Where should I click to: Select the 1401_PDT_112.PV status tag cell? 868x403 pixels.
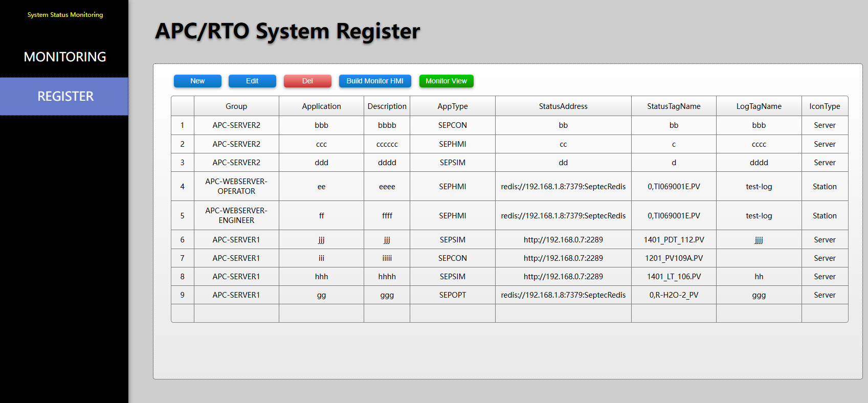(674, 240)
